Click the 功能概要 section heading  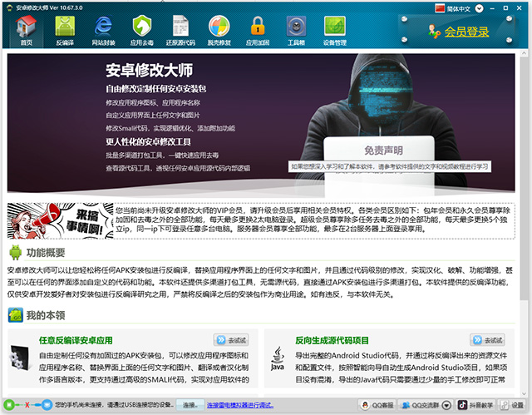pos(46,253)
